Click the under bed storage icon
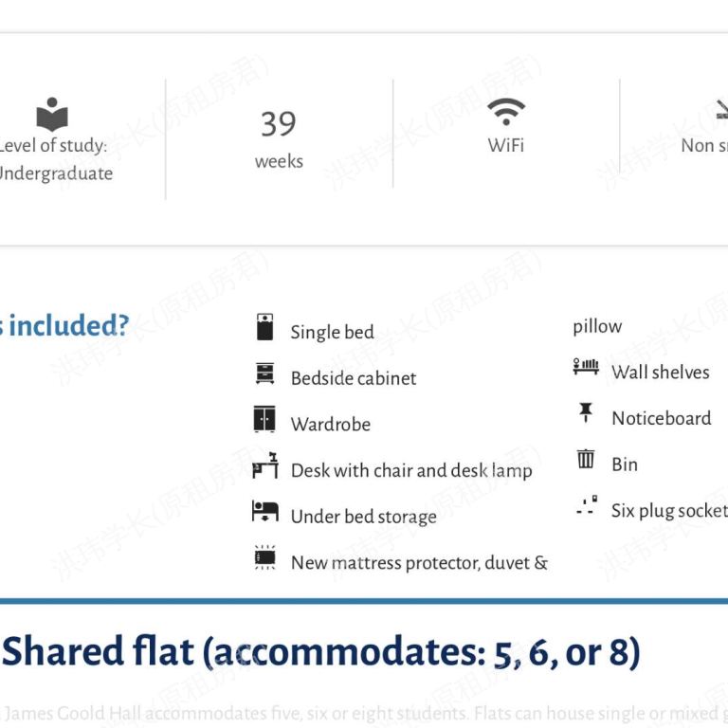Viewport: 728px width, 728px height. [264, 512]
